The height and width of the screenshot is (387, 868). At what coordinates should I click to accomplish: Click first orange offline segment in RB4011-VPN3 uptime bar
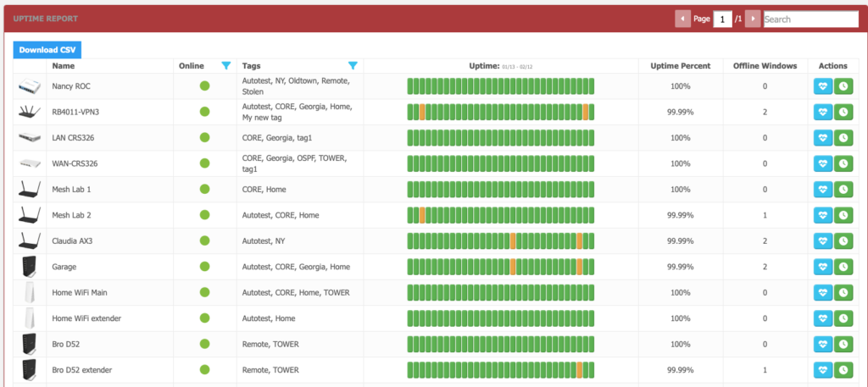click(x=422, y=112)
